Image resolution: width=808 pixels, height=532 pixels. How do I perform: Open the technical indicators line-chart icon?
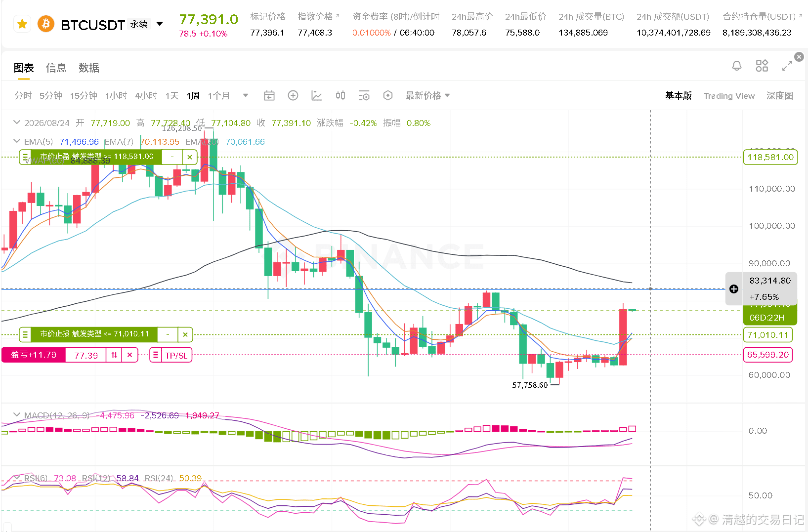317,95
